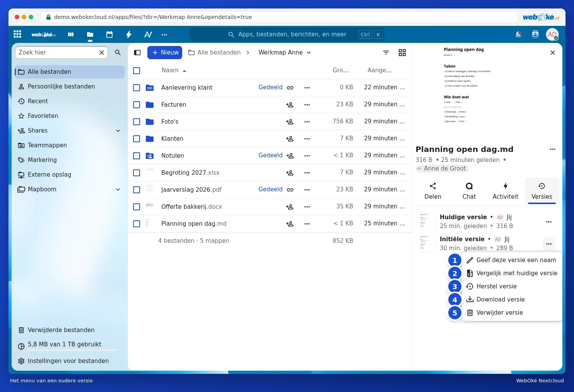Open the user avatar account menu
The height and width of the screenshot is (392, 574).
click(x=552, y=34)
